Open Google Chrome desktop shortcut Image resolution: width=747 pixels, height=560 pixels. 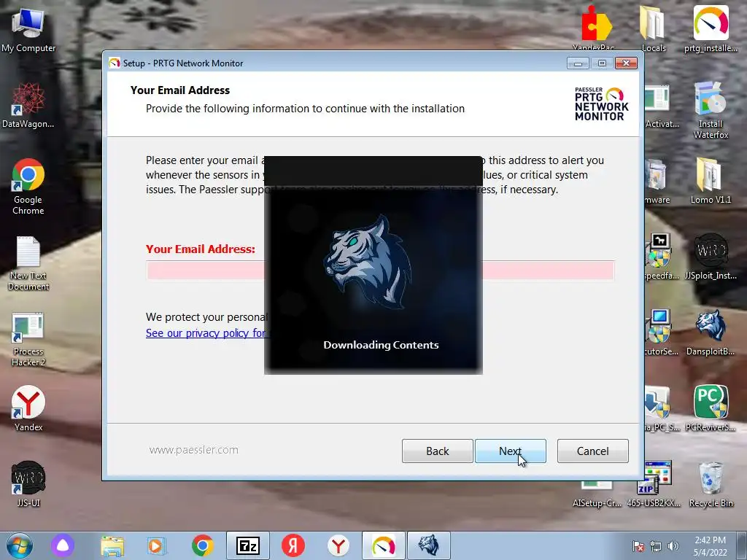pos(28,187)
